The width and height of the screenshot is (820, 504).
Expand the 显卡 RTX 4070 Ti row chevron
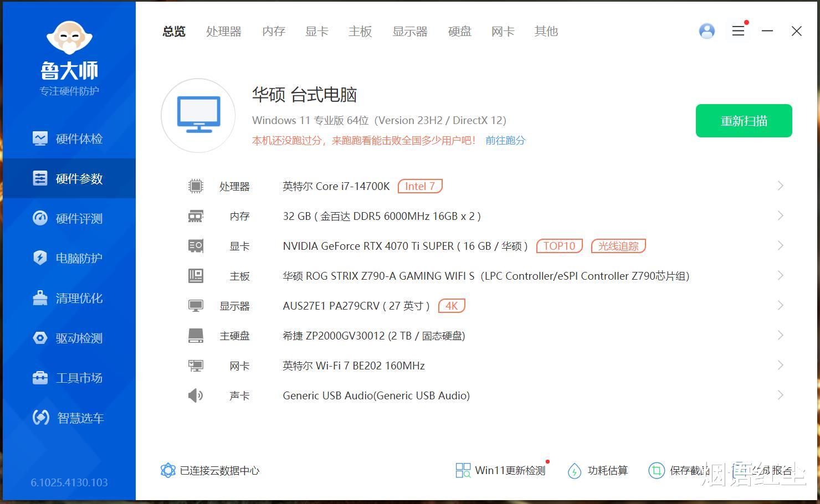780,246
